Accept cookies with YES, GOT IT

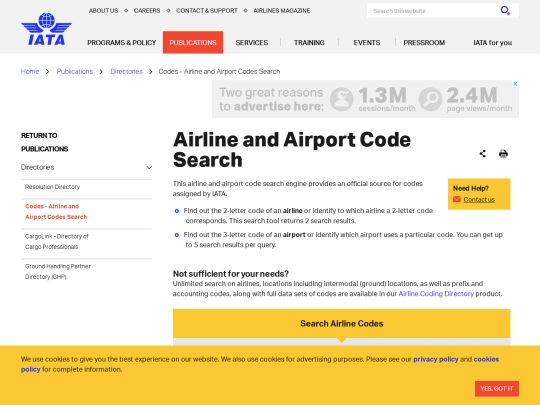click(497, 388)
